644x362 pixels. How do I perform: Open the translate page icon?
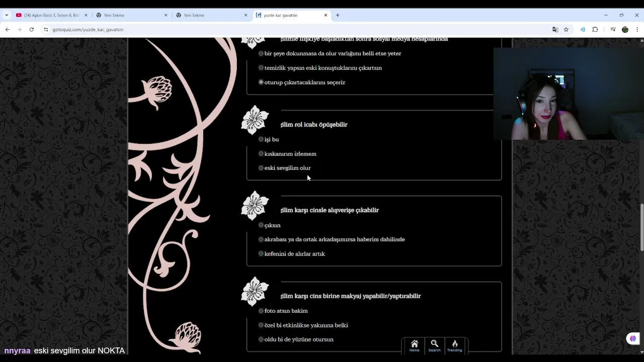[x=555, y=30]
